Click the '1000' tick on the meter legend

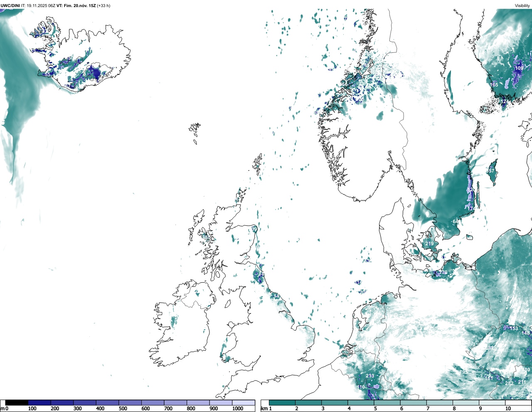pos(238,409)
